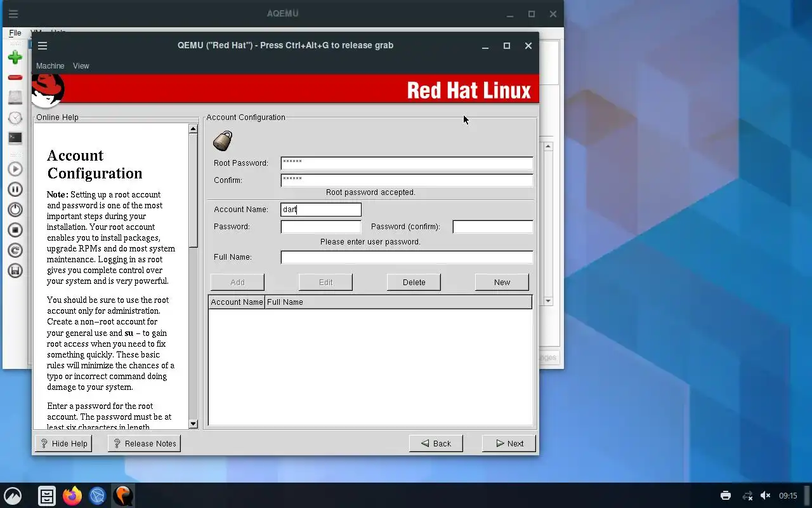Click the green plus add VM icon in AQEMU

[15, 57]
